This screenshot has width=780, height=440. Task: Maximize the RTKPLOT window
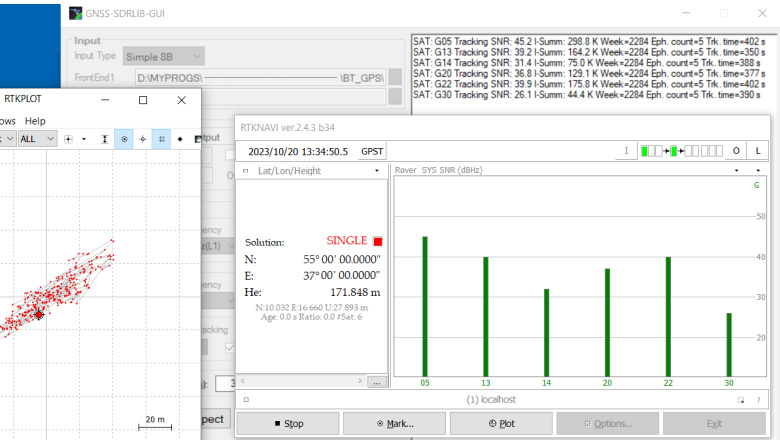coord(143,100)
